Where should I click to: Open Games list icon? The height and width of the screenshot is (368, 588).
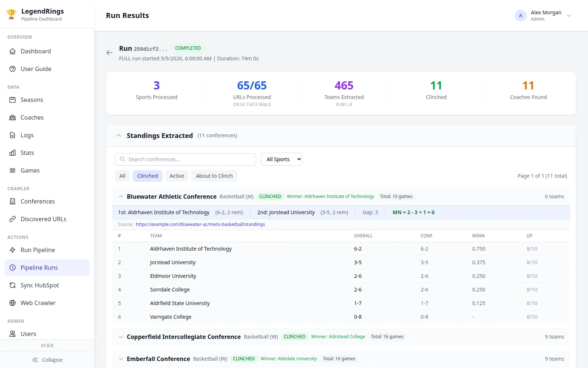(x=12, y=170)
